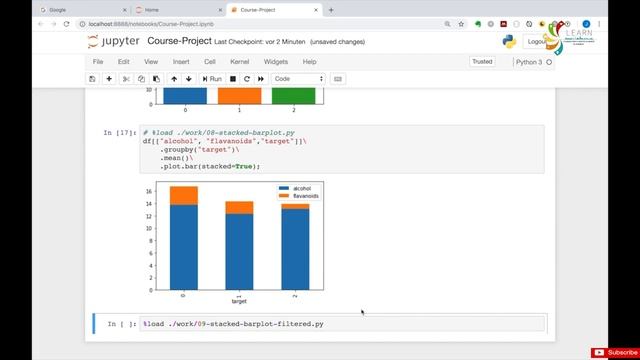
Task: Click the Jupyter logo
Action: tap(113, 41)
